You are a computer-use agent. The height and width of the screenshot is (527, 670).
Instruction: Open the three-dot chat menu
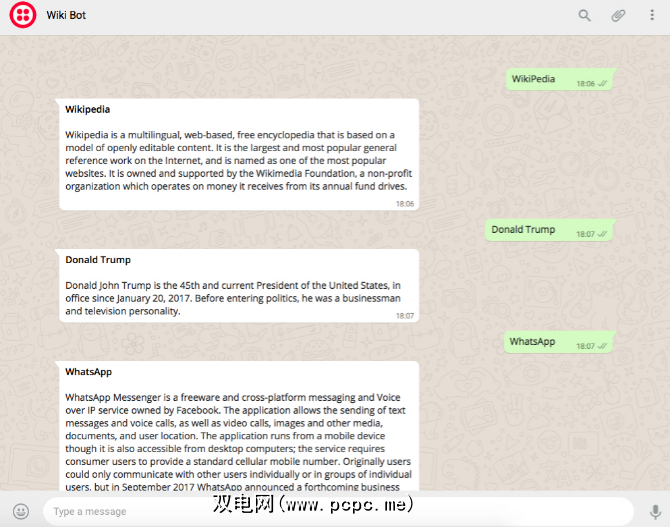click(652, 15)
